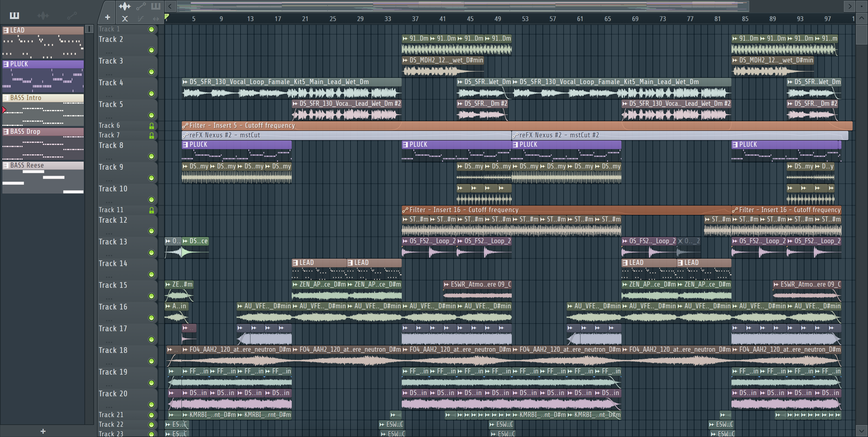
Task: Select first F04_AAH2_120 neutron D#m clip on Track 18
Action: coord(237,356)
